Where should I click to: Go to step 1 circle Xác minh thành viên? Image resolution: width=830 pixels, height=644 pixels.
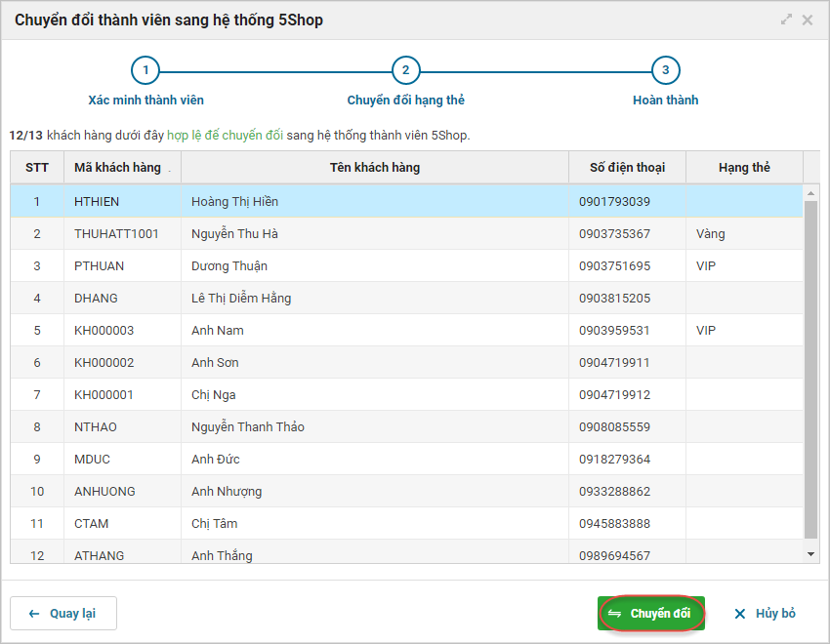(145, 70)
